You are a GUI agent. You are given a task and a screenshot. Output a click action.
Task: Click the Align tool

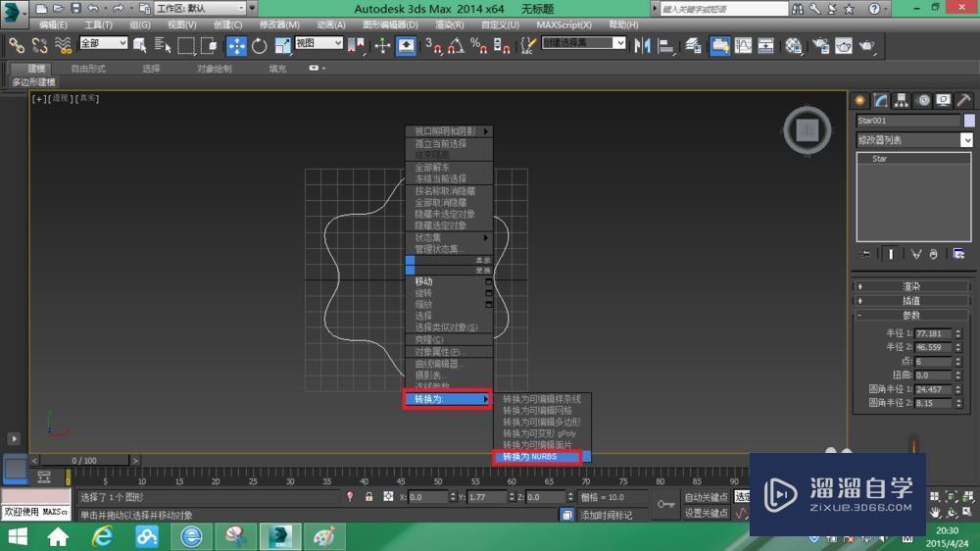tap(666, 46)
